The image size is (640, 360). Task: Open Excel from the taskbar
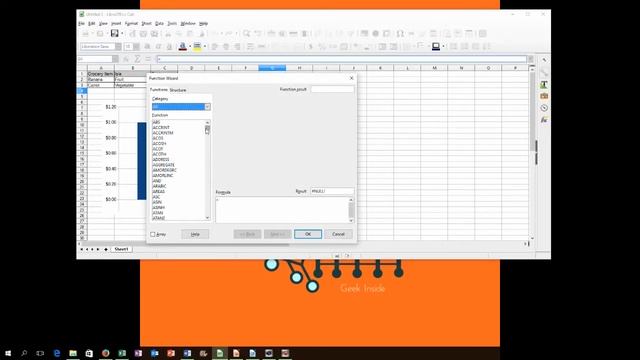pos(122,353)
